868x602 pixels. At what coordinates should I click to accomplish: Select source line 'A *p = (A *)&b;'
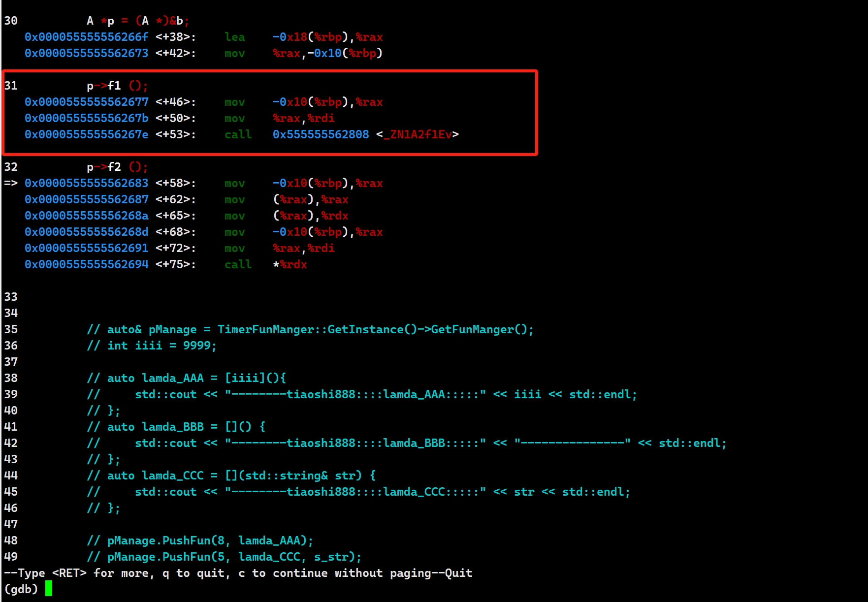click(x=138, y=21)
